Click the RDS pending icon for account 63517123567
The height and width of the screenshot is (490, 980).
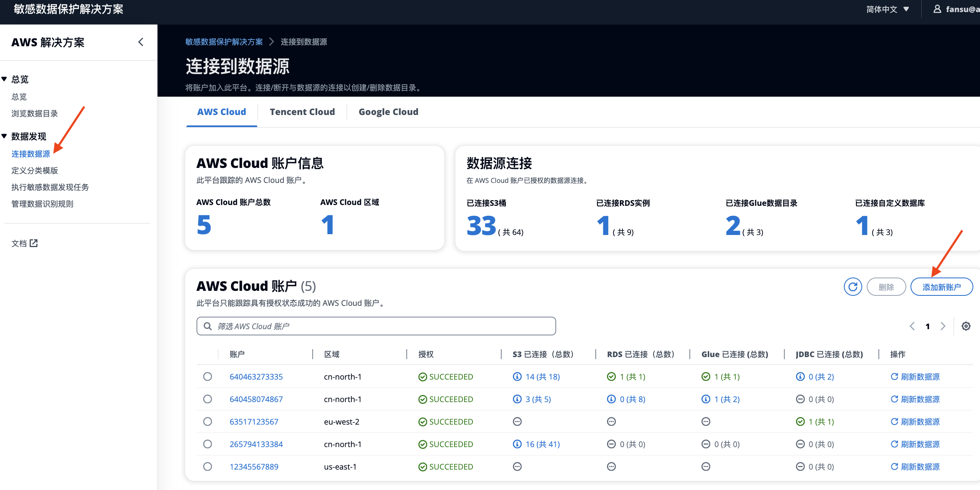pyautogui.click(x=611, y=422)
